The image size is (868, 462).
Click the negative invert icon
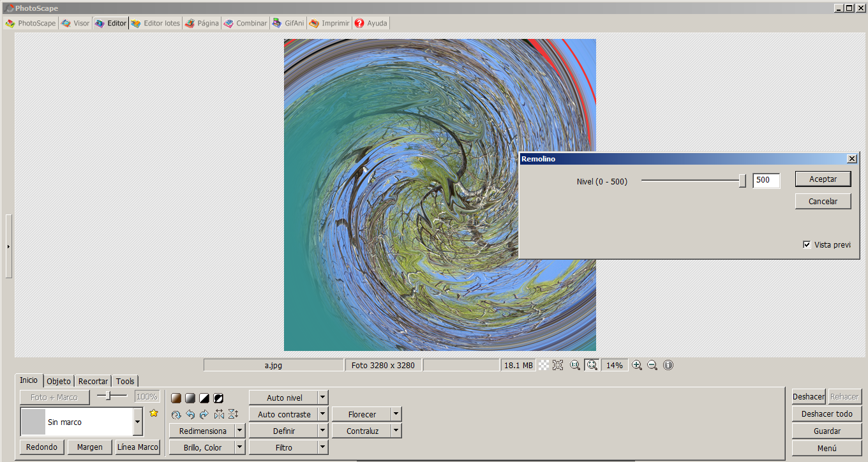pyautogui.click(x=218, y=398)
